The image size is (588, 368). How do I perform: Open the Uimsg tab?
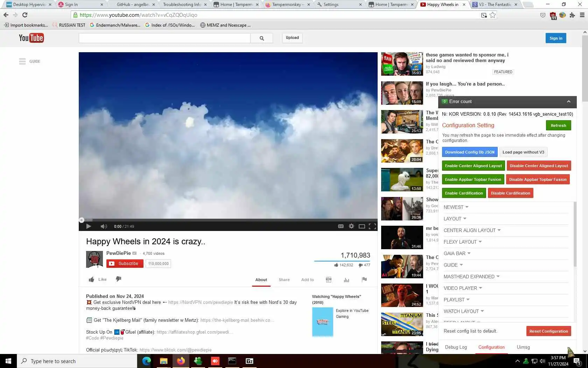click(x=523, y=347)
